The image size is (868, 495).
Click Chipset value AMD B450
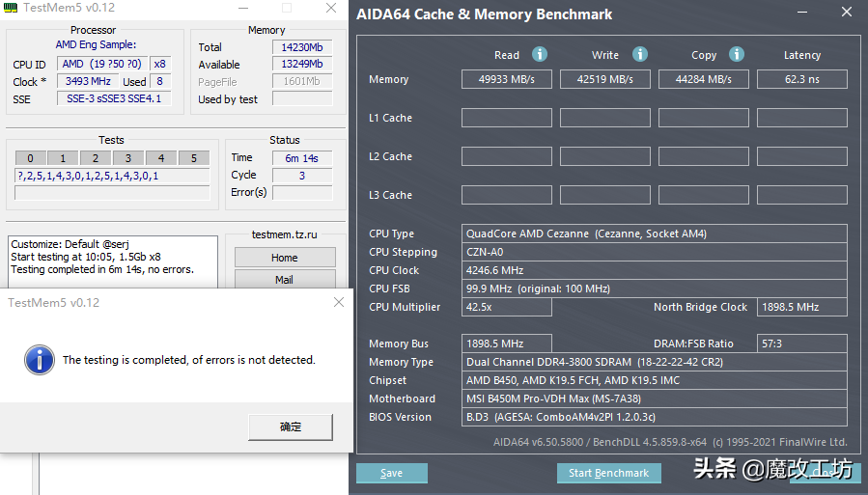(655, 380)
